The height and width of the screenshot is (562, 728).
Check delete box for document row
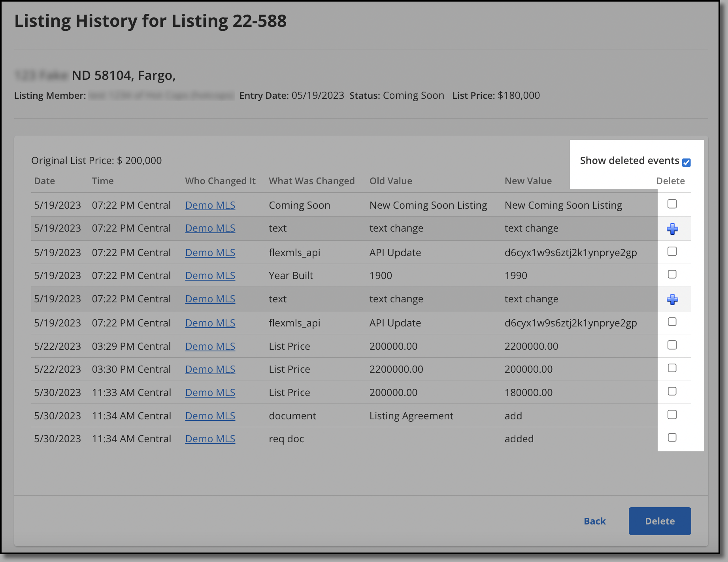pos(672,415)
